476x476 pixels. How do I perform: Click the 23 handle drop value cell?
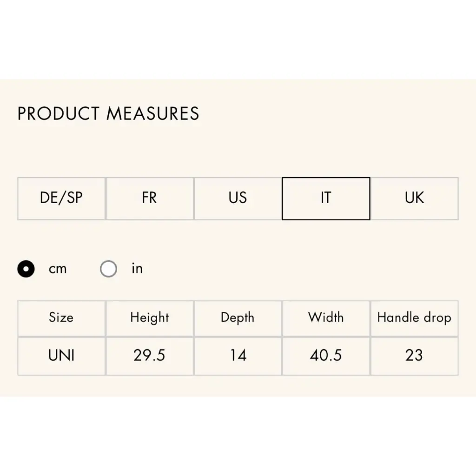pyautogui.click(x=414, y=356)
